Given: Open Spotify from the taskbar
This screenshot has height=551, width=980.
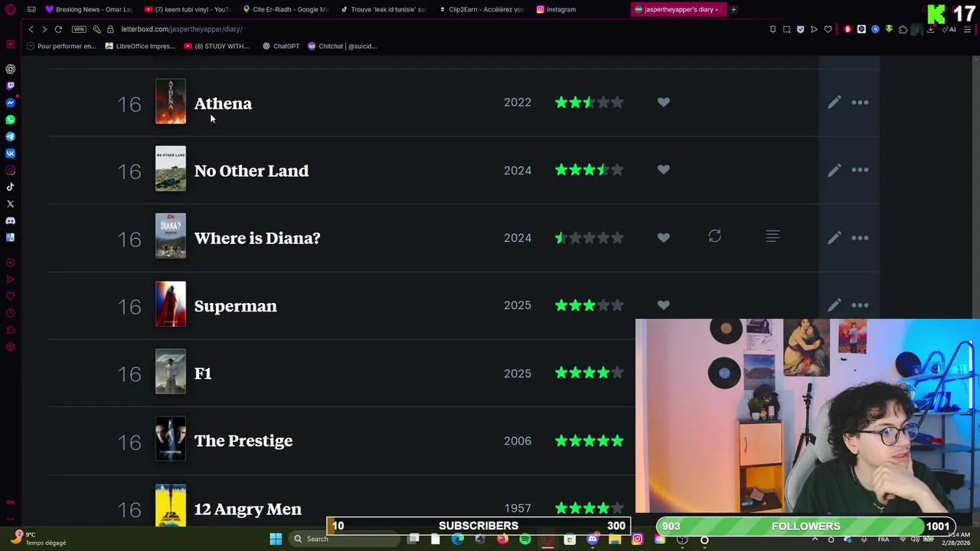Looking at the screenshot, I should [x=525, y=539].
